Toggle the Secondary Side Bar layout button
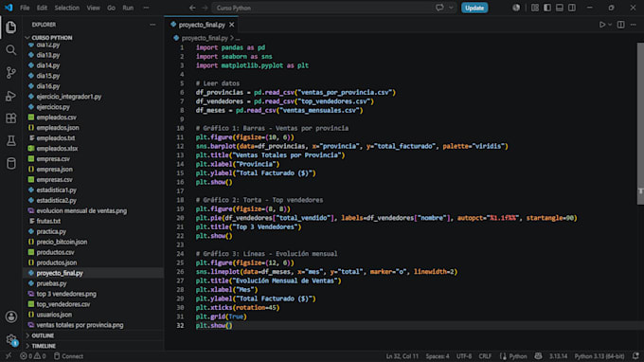 pyautogui.click(x=572, y=8)
